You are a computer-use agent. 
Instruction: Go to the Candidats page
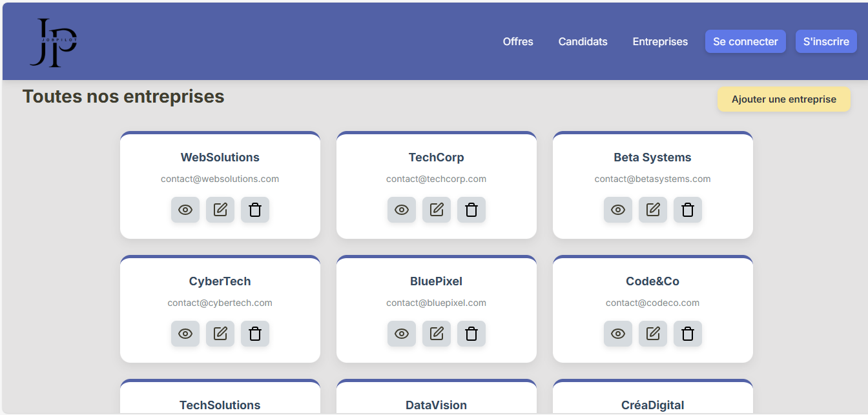click(583, 41)
